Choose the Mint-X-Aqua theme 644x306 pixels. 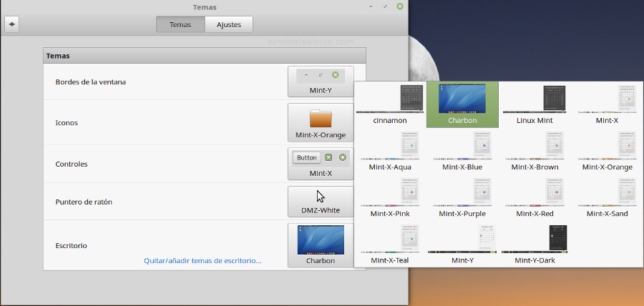[x=390, y=151]
